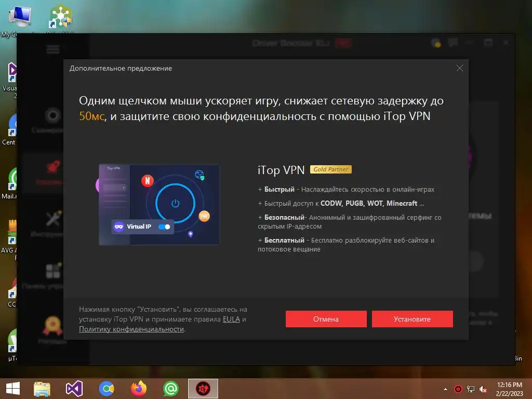Open the Cent browser taskbar icon
The width and height of the screenshot is (532, 399).
tap(107, 389)
